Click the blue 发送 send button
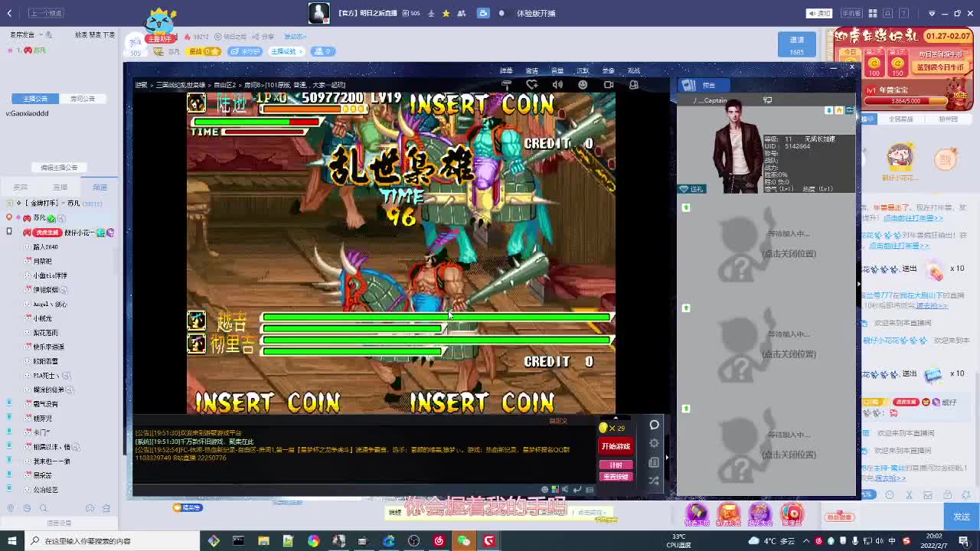The height and width of the screenshot is (551, 980). click(962, 517)
